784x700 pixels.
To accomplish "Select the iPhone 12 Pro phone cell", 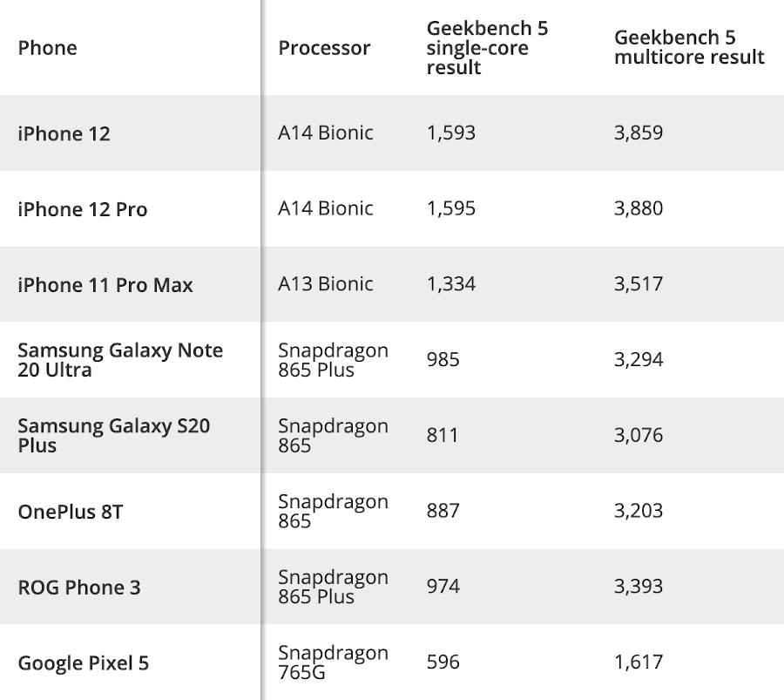I will 83,209.
